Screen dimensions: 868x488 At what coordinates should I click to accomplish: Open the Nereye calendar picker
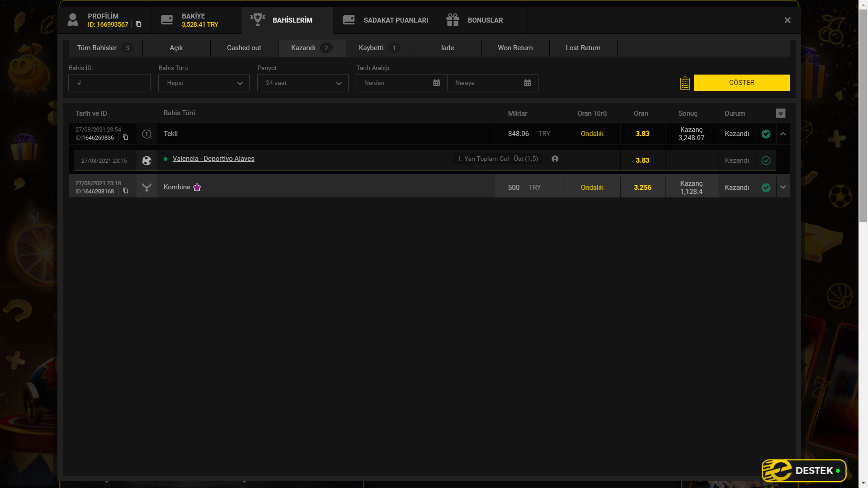pyautogui.click(x=527, y=83)
